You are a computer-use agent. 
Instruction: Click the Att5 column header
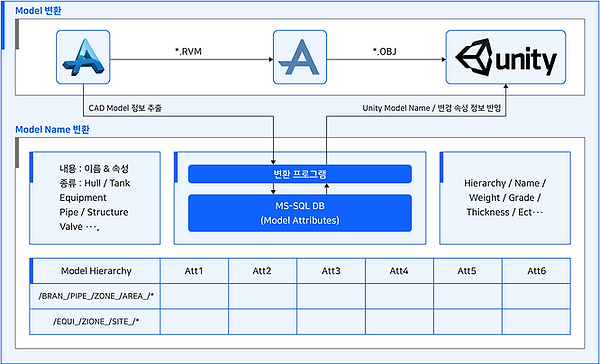[468, 271]
